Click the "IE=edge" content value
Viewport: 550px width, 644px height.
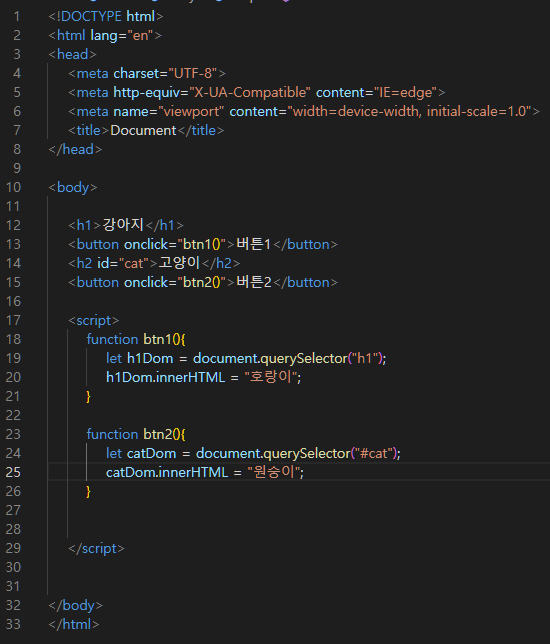405,92
